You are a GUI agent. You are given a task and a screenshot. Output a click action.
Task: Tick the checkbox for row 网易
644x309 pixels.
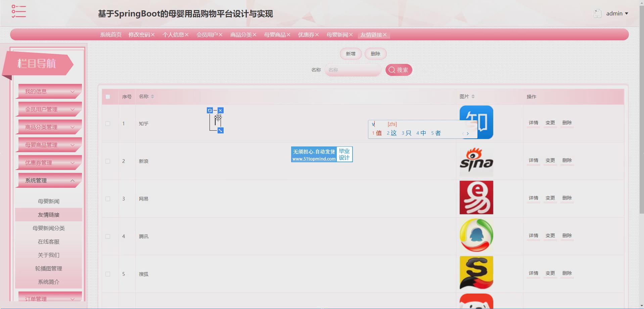pyautogui.click(x=108, y=199)
